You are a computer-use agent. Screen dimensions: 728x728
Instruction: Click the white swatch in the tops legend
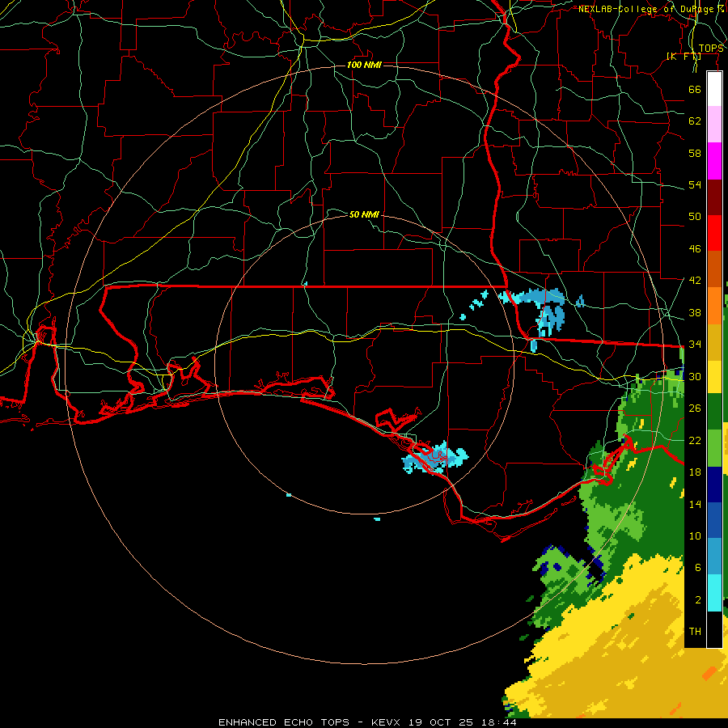pos(714,89)
